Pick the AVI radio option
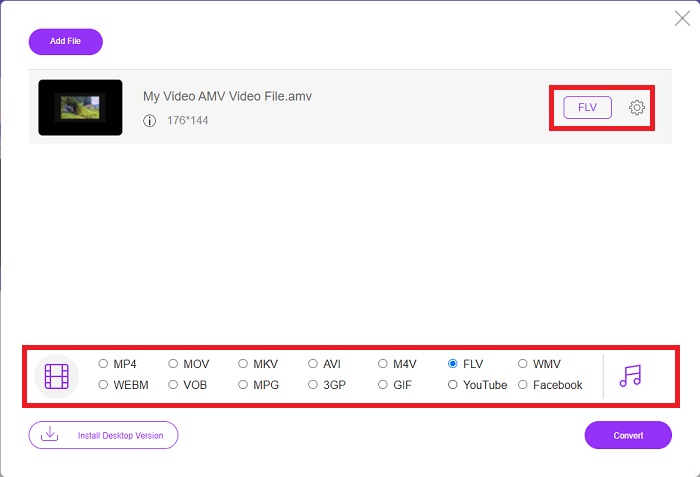 [313, 364]
